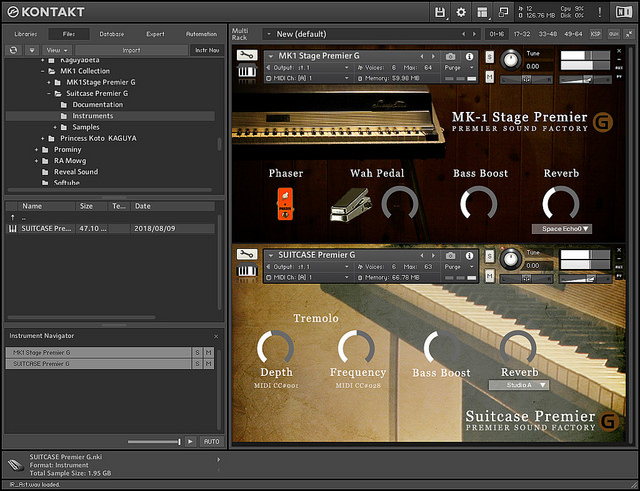Close the Instrument Navigator panel
The image size is (640, 491).
[216, 336]
